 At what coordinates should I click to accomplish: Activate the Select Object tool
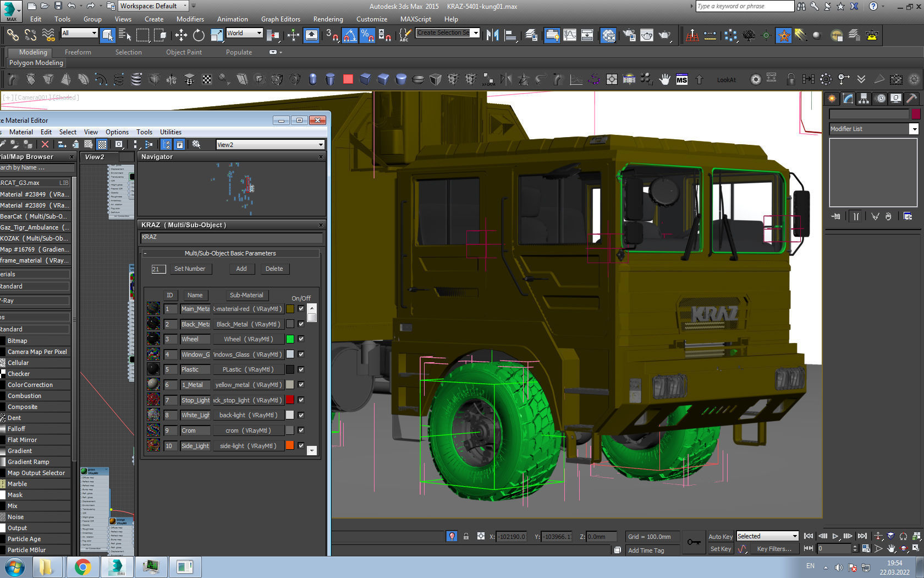(x=108, y=35)
